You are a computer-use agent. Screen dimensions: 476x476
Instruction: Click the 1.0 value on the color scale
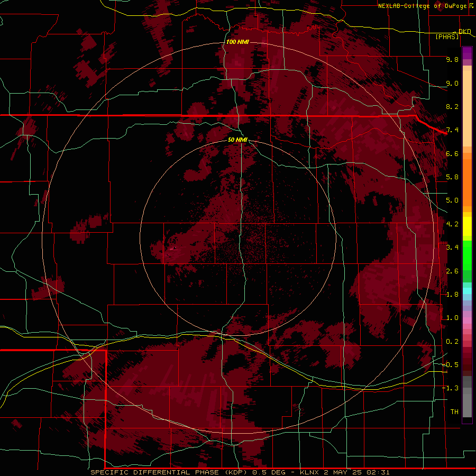452,318
